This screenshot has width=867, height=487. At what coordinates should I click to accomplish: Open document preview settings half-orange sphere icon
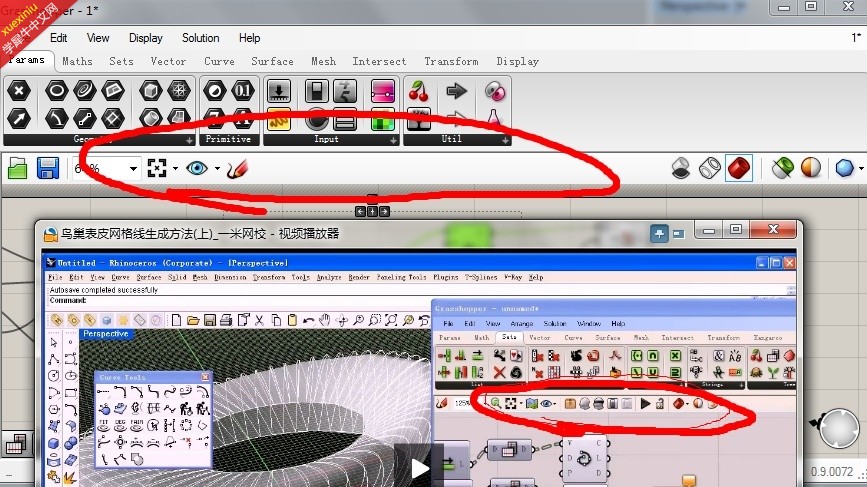[811, 167]
